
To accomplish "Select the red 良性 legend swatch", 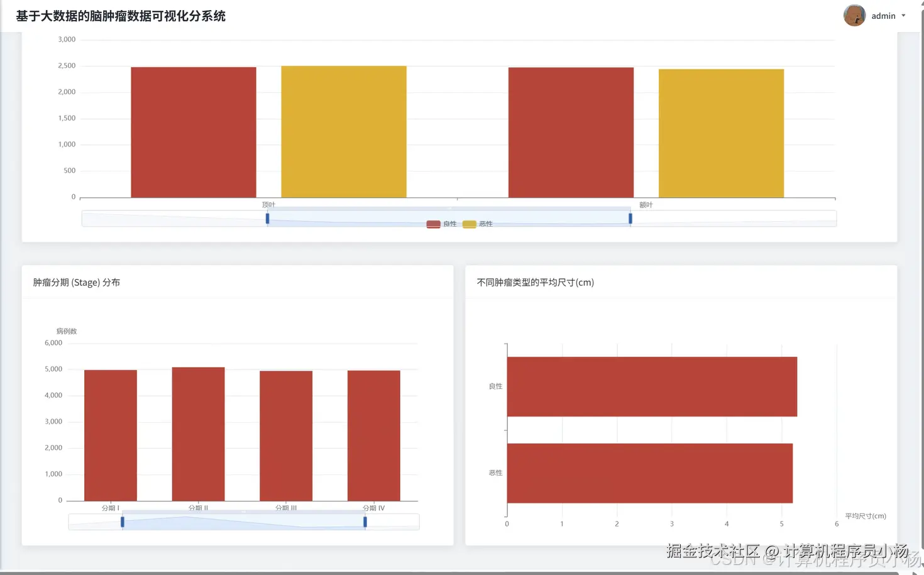I will pos(433,224).
